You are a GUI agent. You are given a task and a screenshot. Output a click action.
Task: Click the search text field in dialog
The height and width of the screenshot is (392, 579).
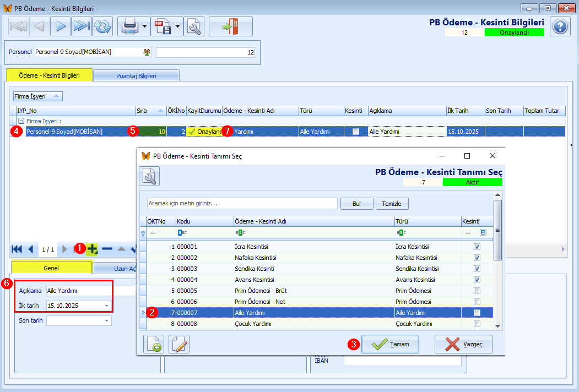click(242, 204)
